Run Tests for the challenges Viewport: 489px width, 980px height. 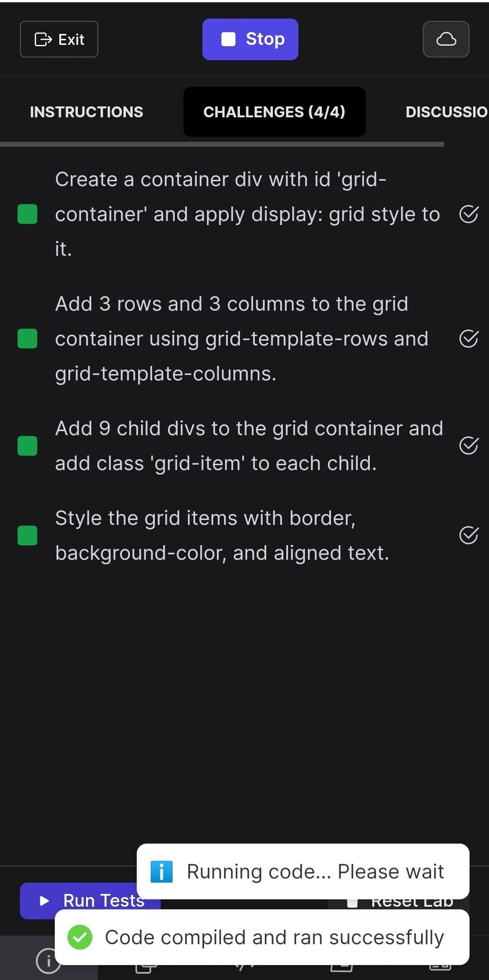point(90,901)
